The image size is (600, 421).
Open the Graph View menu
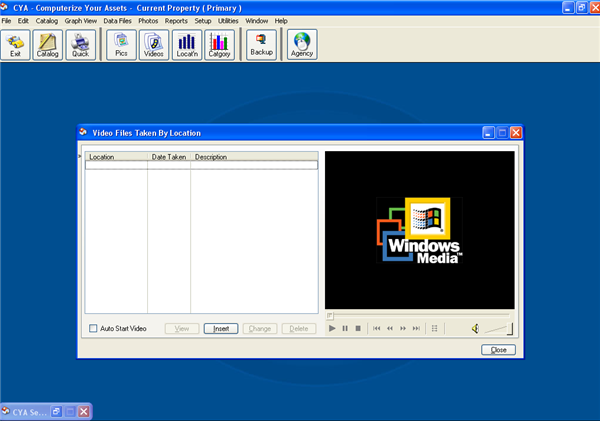pyautogui.click(x=80, y=21)
